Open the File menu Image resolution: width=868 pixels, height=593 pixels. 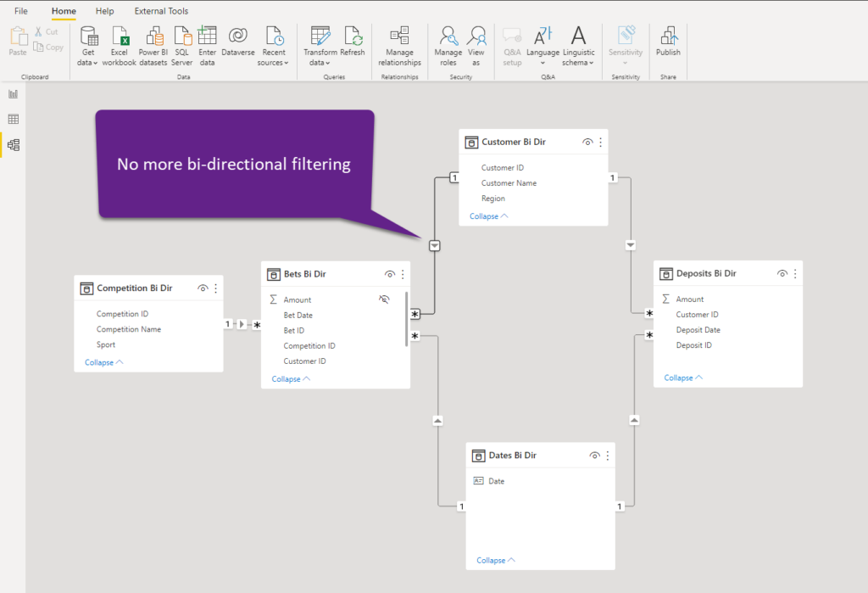(21, 11)
